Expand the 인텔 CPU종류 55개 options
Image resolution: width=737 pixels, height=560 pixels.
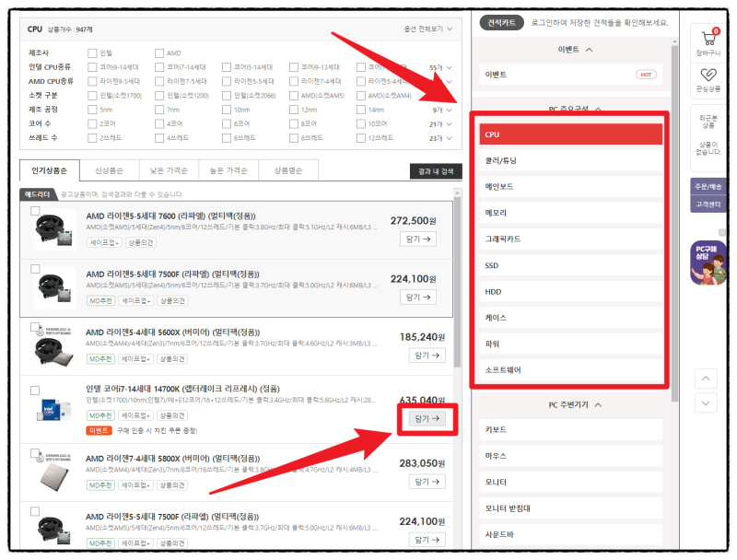[x=441, y=67]
